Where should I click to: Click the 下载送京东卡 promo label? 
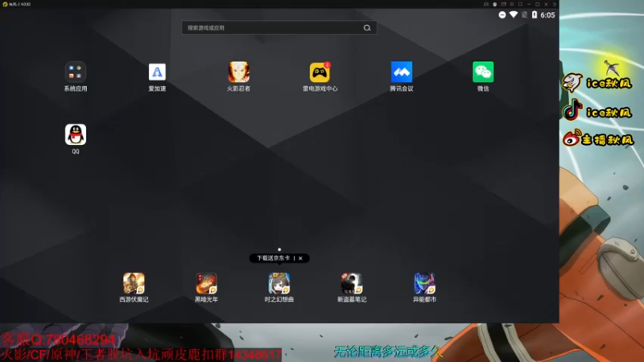coord(273,258)
